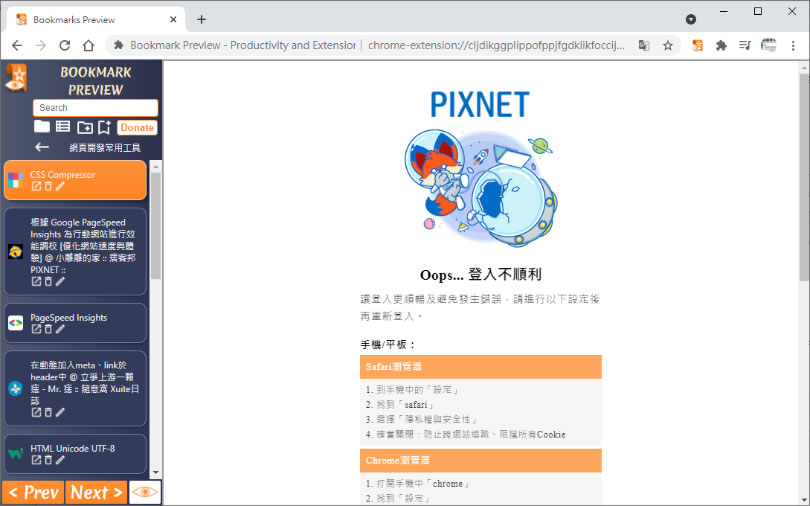The image size is (810, 506).
Task: Bookmark this page with the star icon
Action: (668, 45)
